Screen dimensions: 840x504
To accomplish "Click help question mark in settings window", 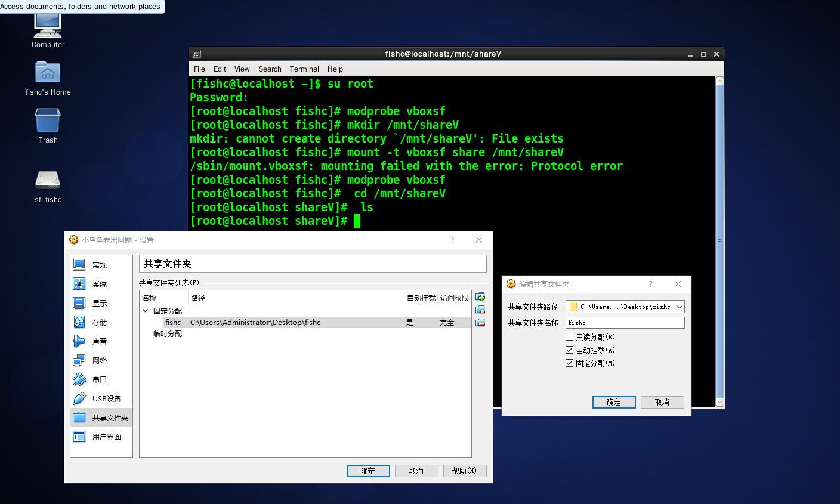I will (x=452, y=240).
